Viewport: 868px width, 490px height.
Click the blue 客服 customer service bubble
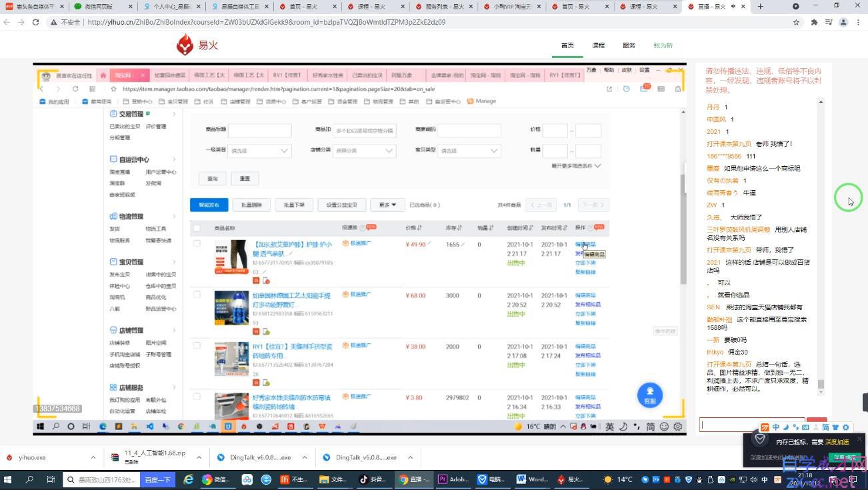[649, 395]
